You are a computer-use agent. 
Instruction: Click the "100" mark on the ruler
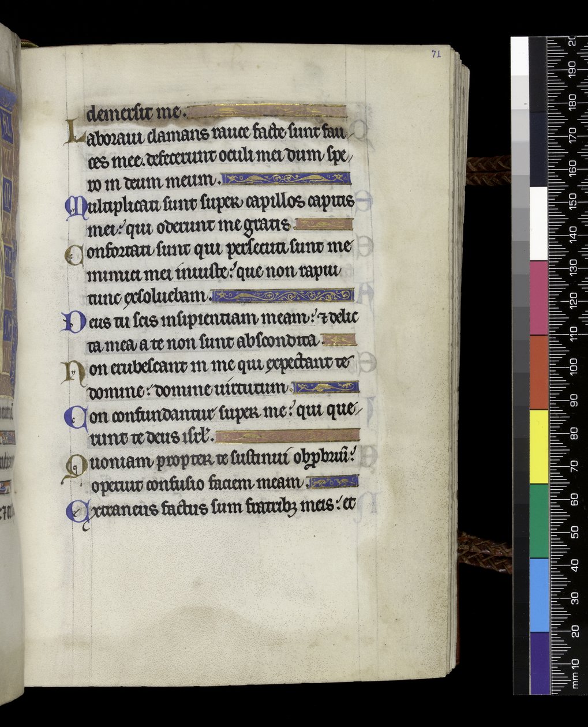click(x=574, y=366)
